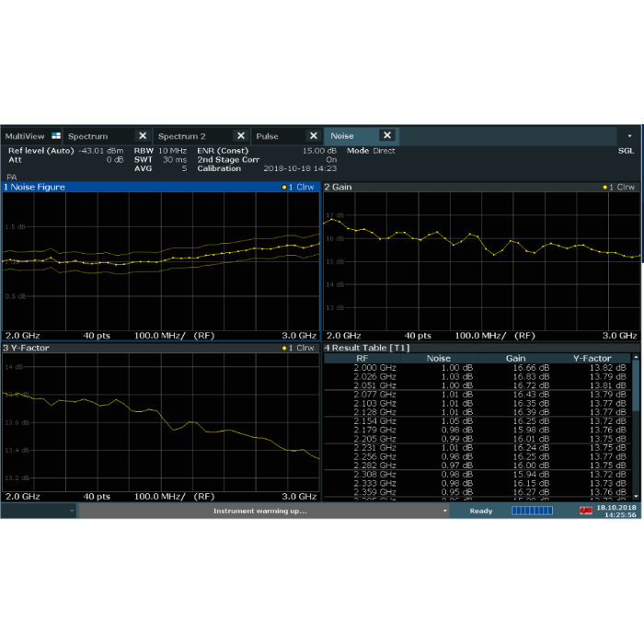Image resolution: width=644 pixels, height=644 pixels.
Task: Click the Y-Factor column header in table
Action: (x=592, y=358)
